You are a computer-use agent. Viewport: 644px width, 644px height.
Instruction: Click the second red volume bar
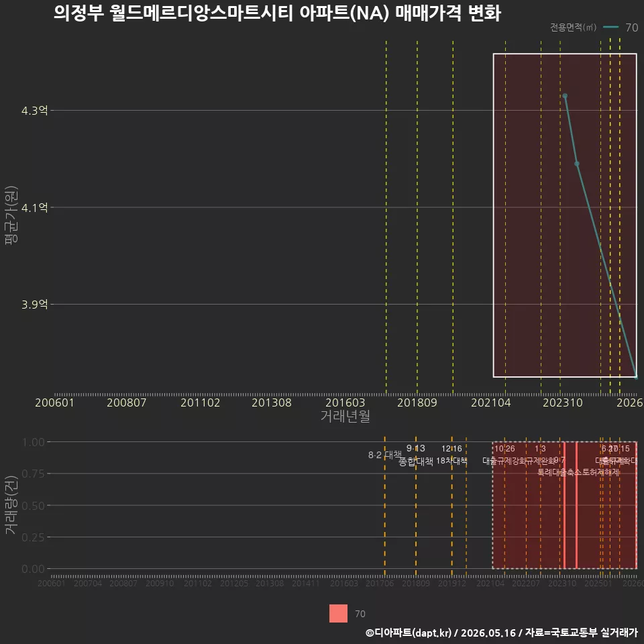click(577, 505)
